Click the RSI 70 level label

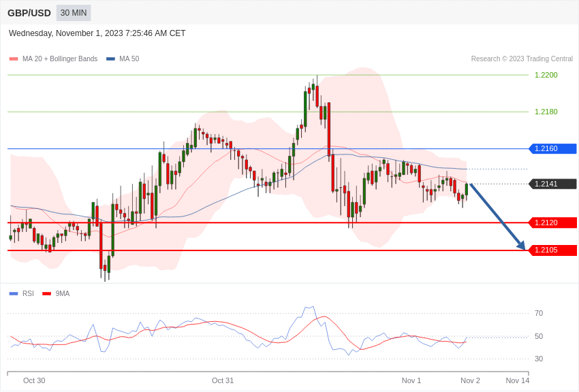point(539,313)
